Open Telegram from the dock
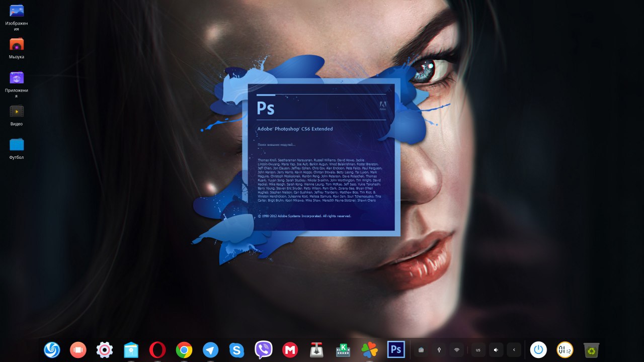644x362 pixels. pyautogui.click(x=211, y=349)
